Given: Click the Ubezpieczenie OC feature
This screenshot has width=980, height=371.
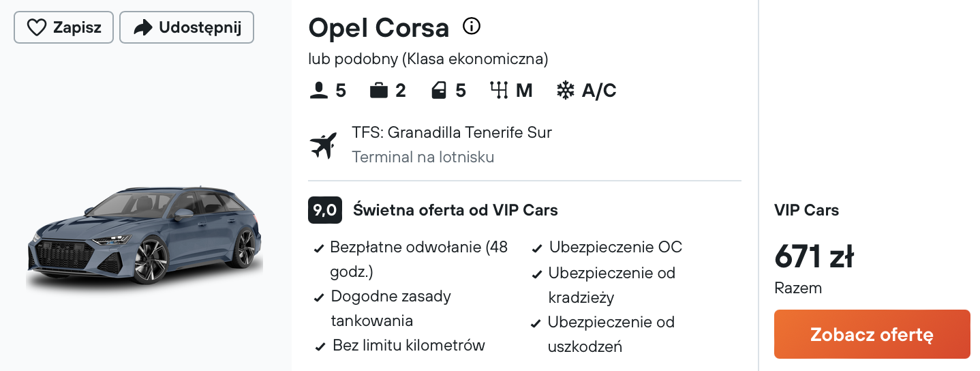Looking at the screenshot, I should [x=607, y=248].
